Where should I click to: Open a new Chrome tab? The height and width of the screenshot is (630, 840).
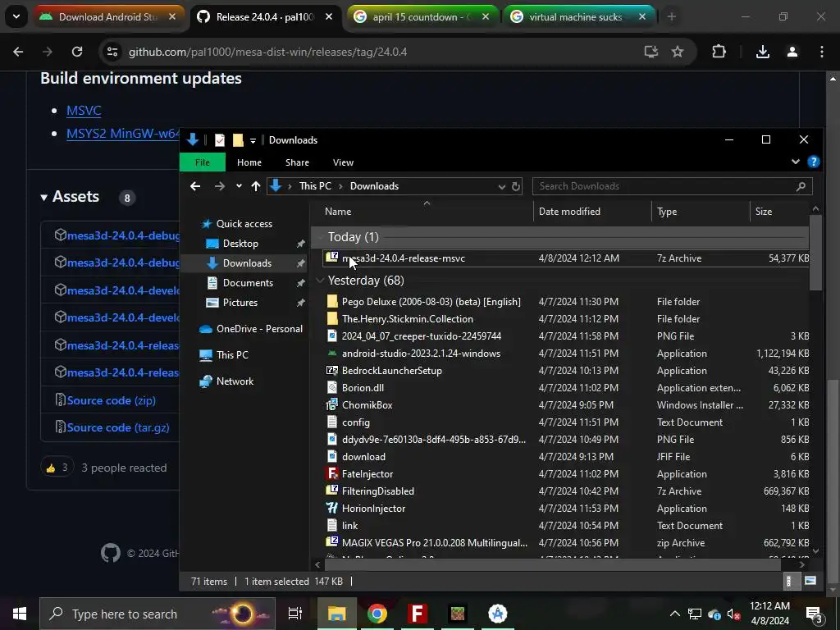671,16
